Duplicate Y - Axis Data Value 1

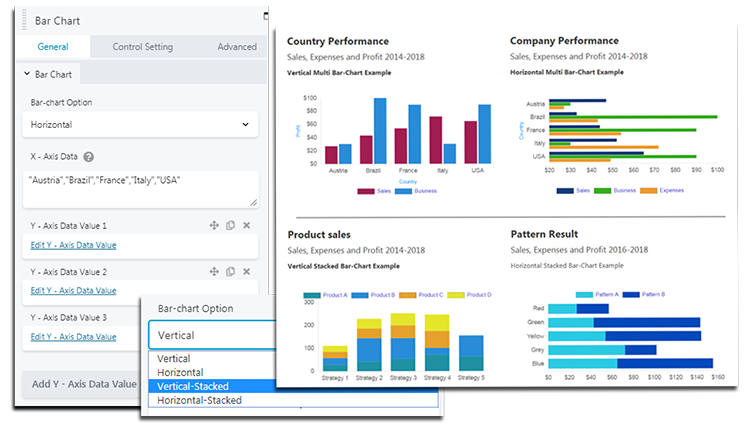point(230,226)
